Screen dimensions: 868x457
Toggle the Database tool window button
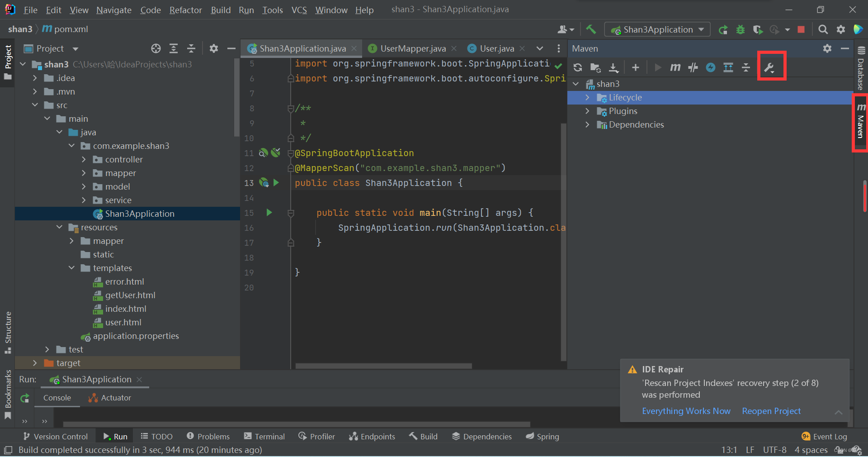coord(861,68)
